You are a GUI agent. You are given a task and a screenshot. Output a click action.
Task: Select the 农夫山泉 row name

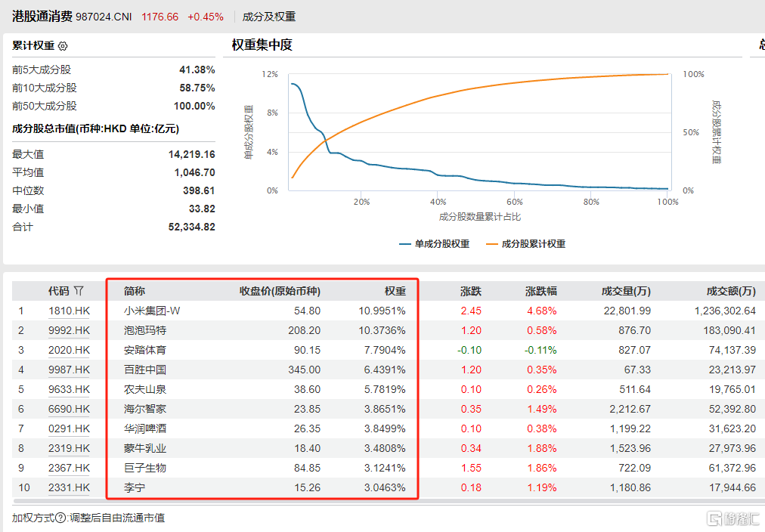click(x=145, y=390)
